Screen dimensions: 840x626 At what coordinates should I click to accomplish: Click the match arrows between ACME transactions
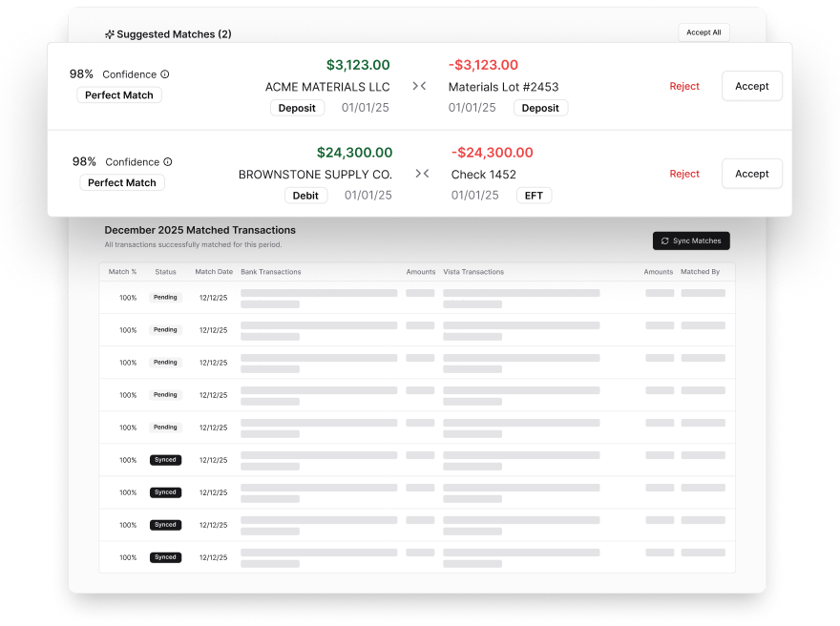coord(419,85)
